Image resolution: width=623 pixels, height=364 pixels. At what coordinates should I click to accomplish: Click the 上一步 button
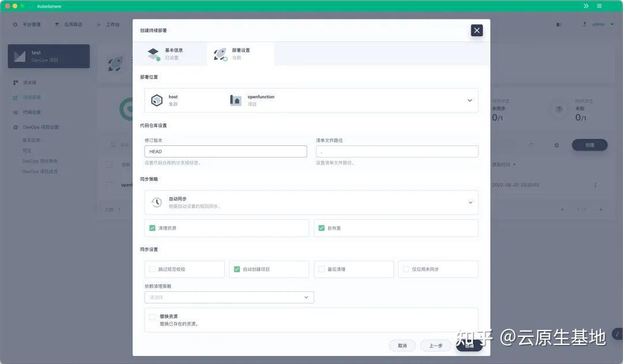[436, 345]
